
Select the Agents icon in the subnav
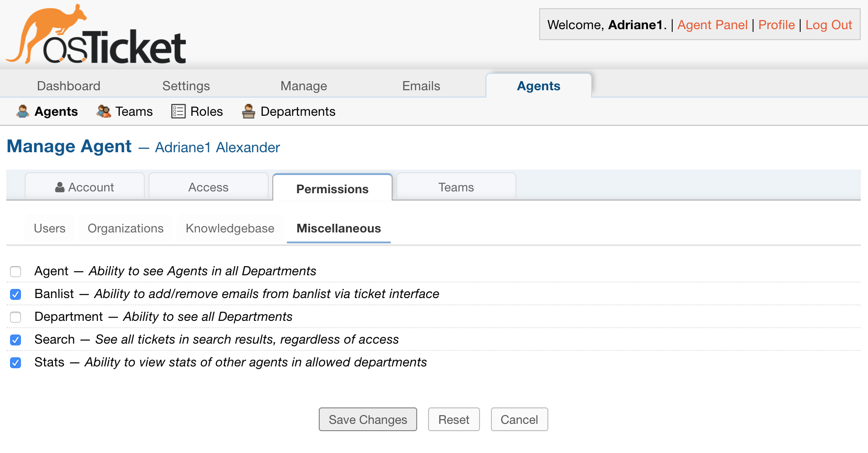(22, 111)
